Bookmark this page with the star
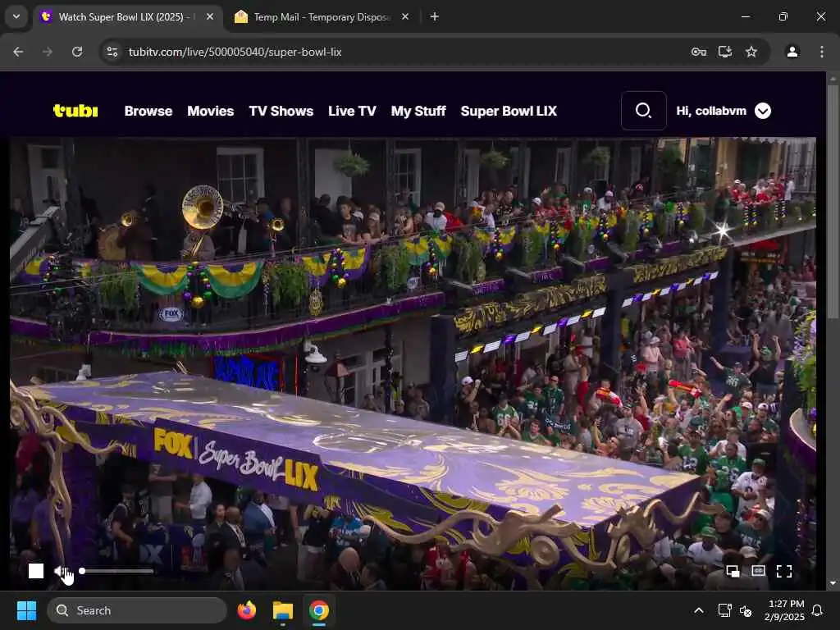The image size is (840, 630). coord(751,52)
